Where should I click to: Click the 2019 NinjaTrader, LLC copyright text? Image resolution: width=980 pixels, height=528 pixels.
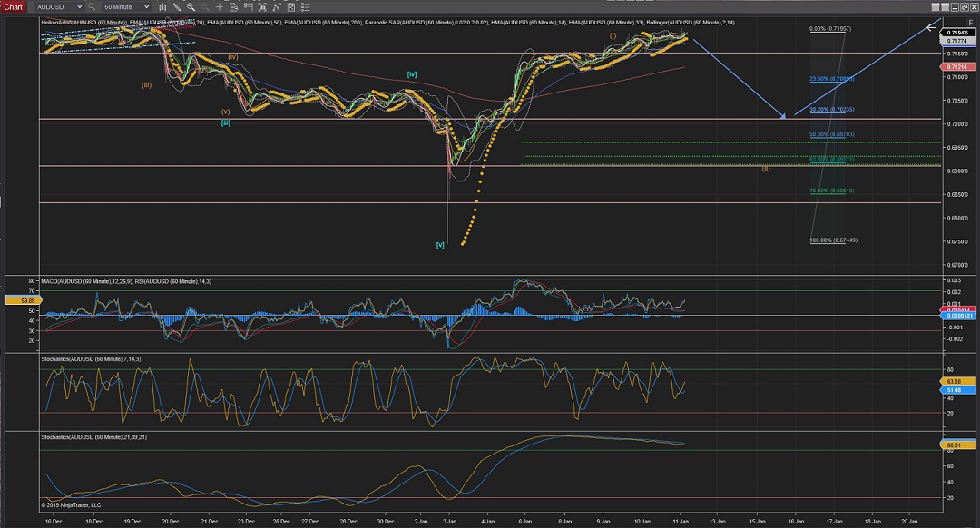point(72,505)
